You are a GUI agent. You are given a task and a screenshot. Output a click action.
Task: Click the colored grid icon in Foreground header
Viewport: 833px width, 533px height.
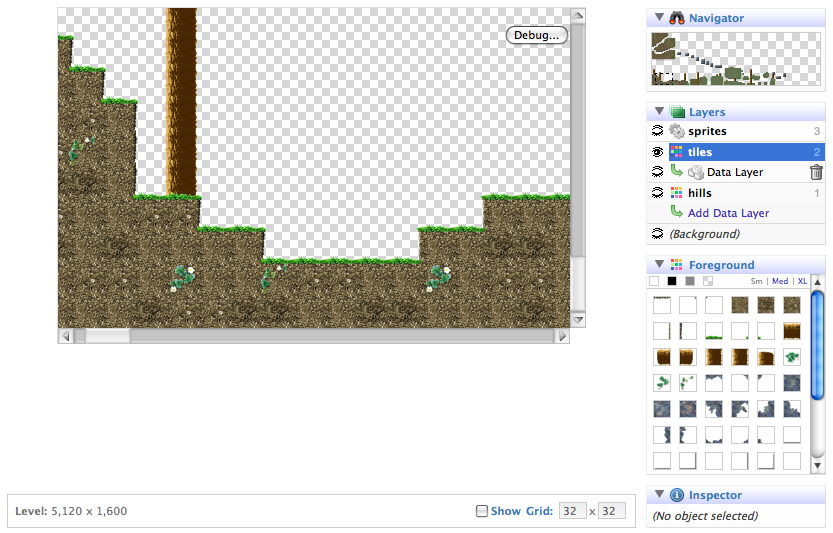point(677,265)
